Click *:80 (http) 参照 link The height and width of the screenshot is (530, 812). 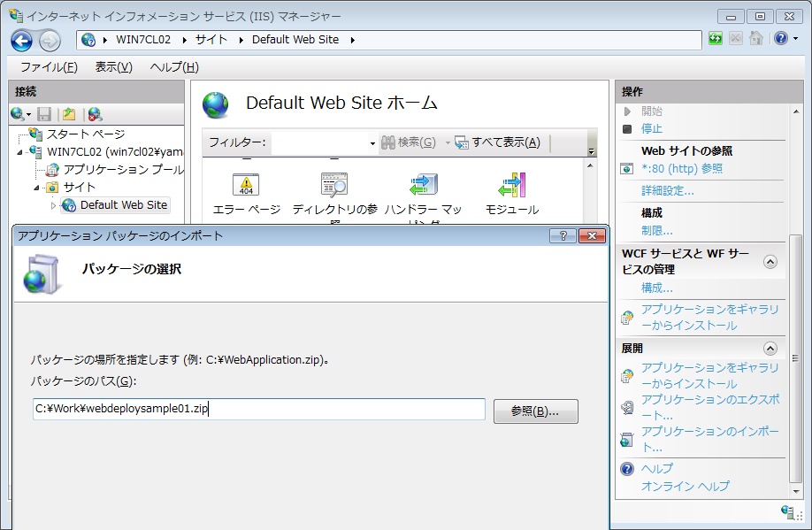point(681,168)
